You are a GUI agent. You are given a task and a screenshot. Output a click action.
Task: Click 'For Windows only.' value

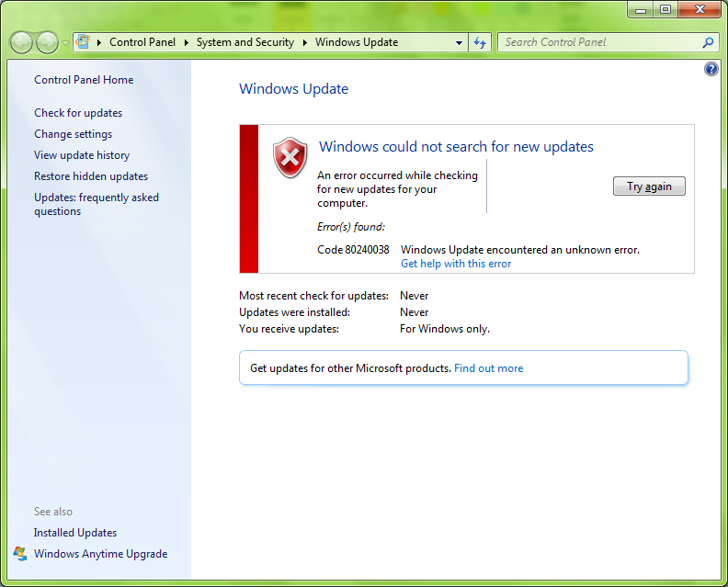pos(444,329)
